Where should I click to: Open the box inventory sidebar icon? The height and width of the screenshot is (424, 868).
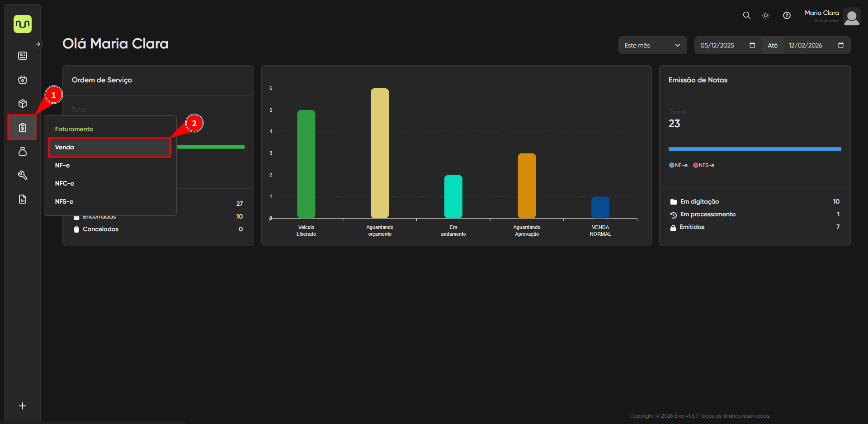[x=22, y=104]
